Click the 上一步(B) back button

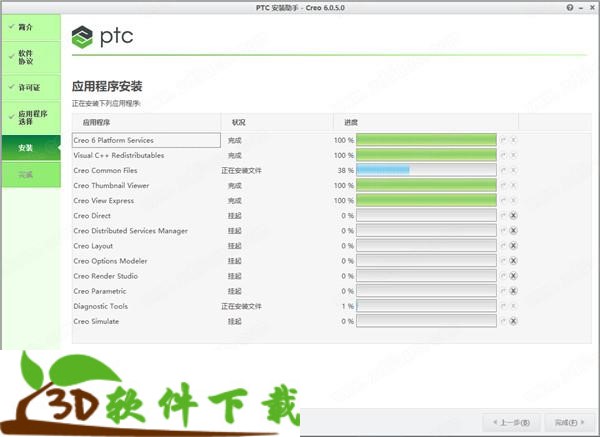tap(512, 422)
